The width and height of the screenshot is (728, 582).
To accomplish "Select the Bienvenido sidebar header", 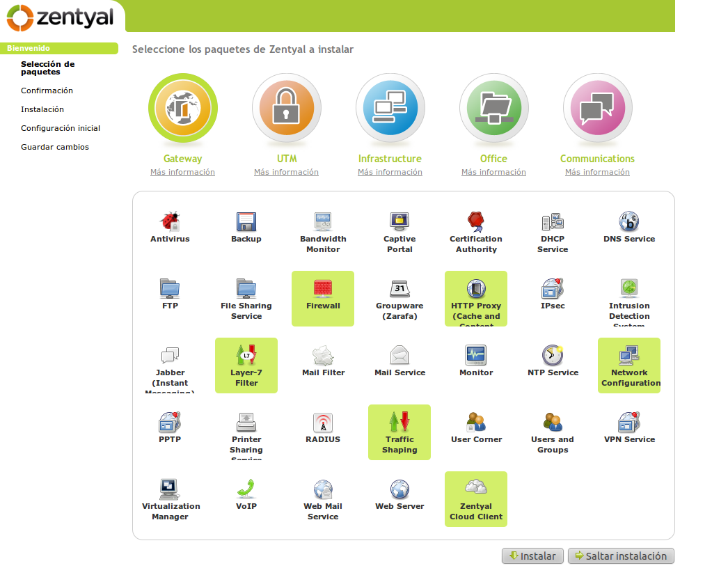I will (x=59, y=48).
